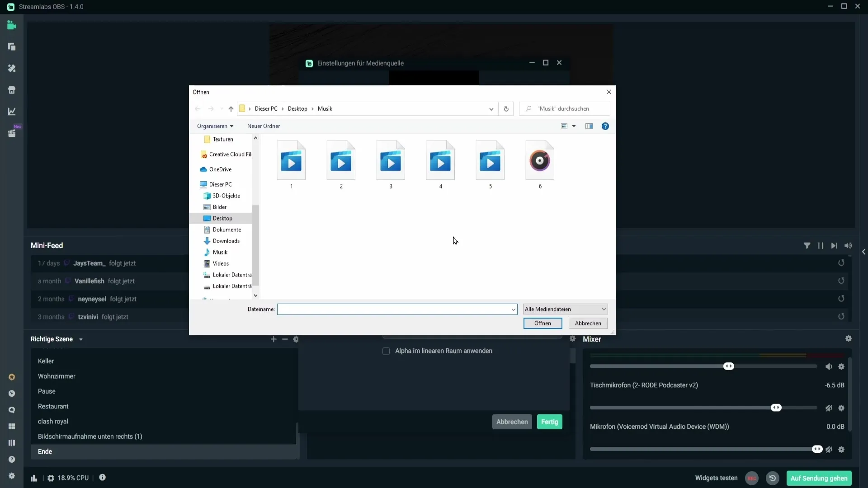Viewport: 868px width, 488px height.
Task: Add a new scene with plus icon
Action: [274, 339]
